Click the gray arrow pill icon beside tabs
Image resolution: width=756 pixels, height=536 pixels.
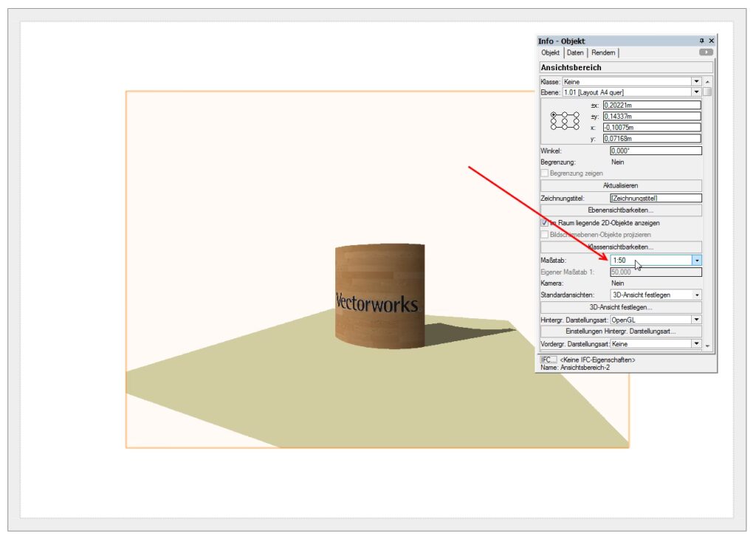tap(706, 52)
